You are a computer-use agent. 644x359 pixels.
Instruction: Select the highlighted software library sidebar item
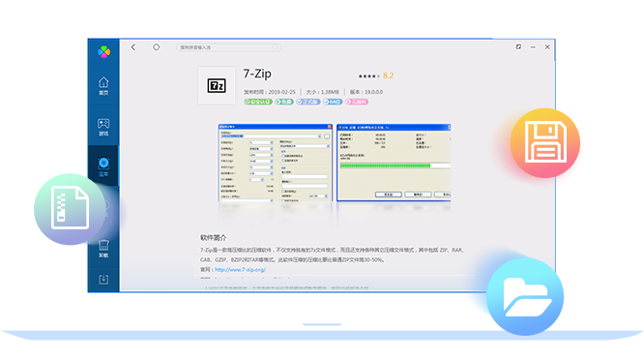pyautogui.click(x=103, y=166)
